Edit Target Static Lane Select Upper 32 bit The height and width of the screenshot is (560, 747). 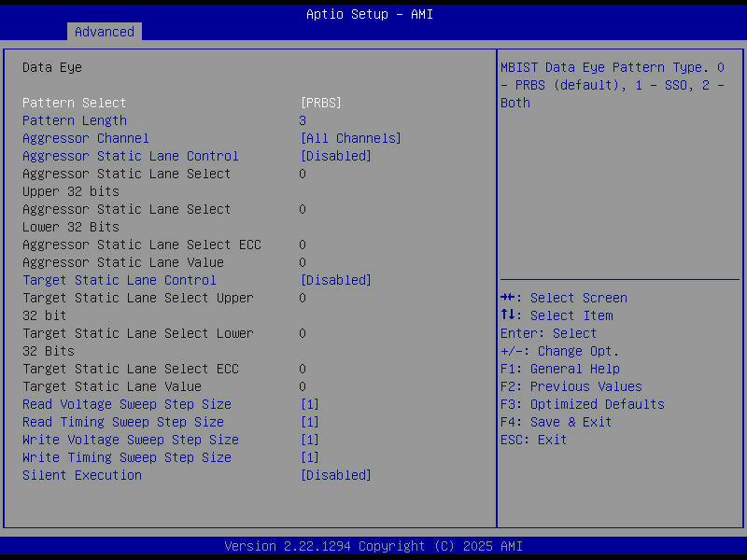[303, 298]
